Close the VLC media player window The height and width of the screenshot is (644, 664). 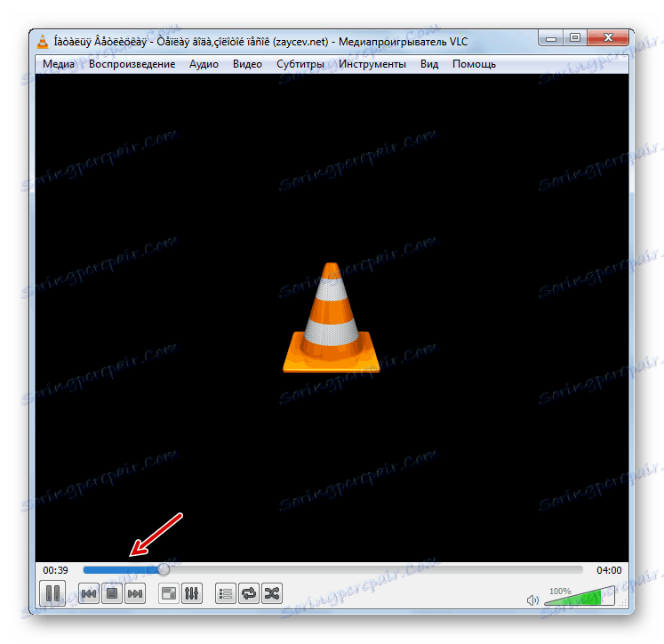(x=608, y=38)
